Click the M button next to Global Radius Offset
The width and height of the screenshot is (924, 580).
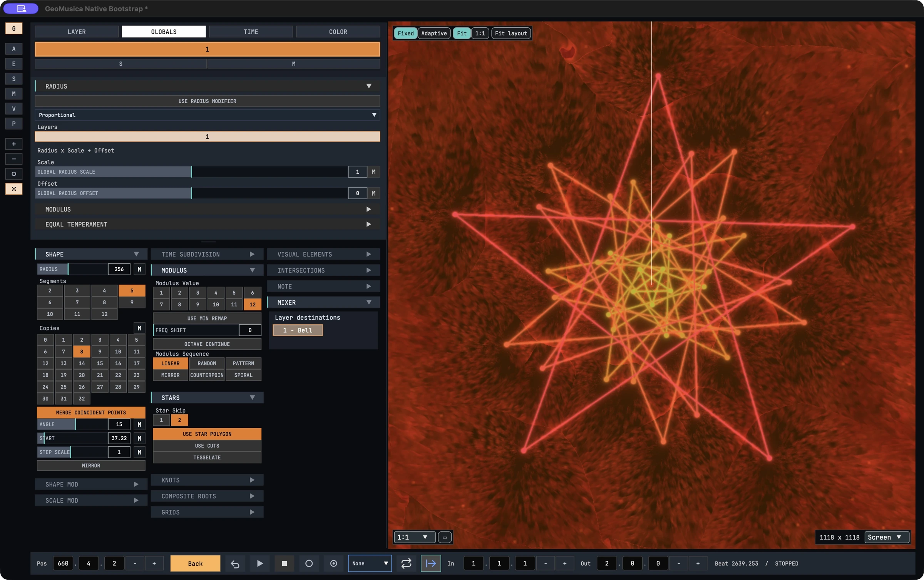(x=373, y=193)
